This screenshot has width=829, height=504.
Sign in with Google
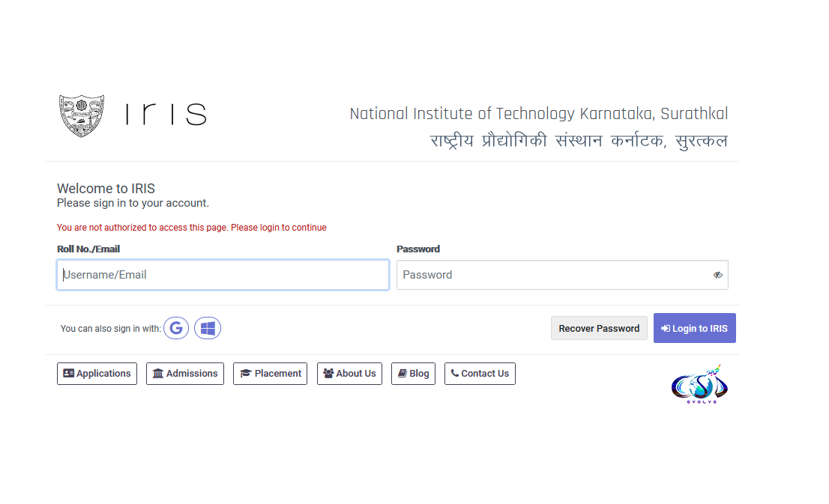176,328
